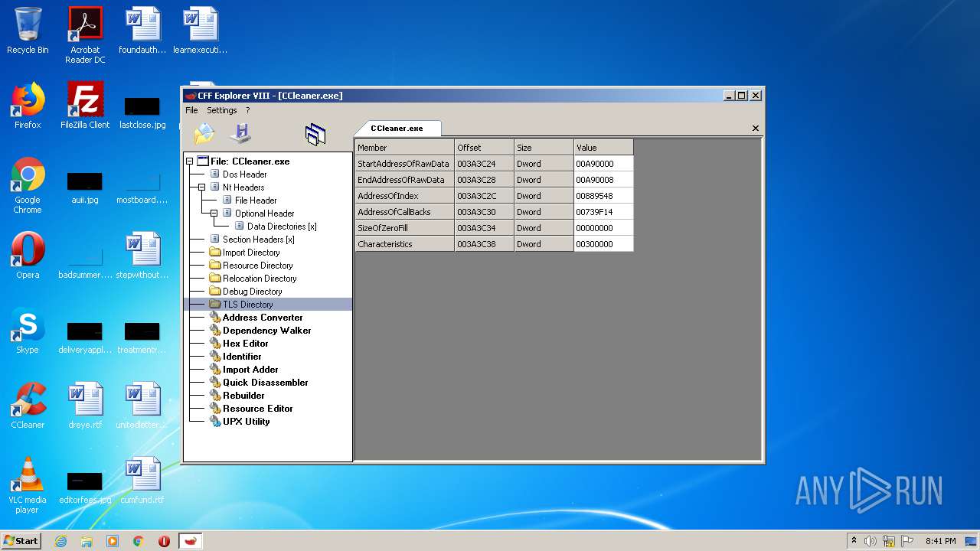Click Windows Media Player taskbar icon
Viewport: 980px width, 551px height.
(x=113, y=541)
